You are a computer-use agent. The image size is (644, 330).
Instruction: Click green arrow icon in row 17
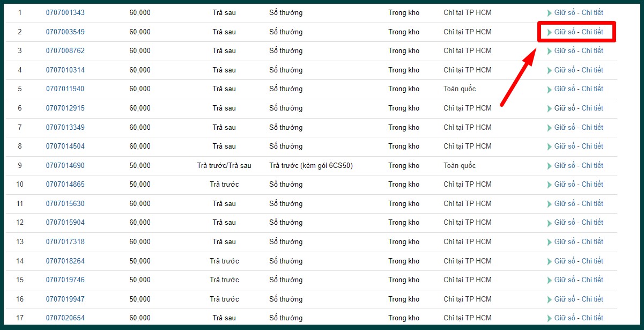(549, 318)
